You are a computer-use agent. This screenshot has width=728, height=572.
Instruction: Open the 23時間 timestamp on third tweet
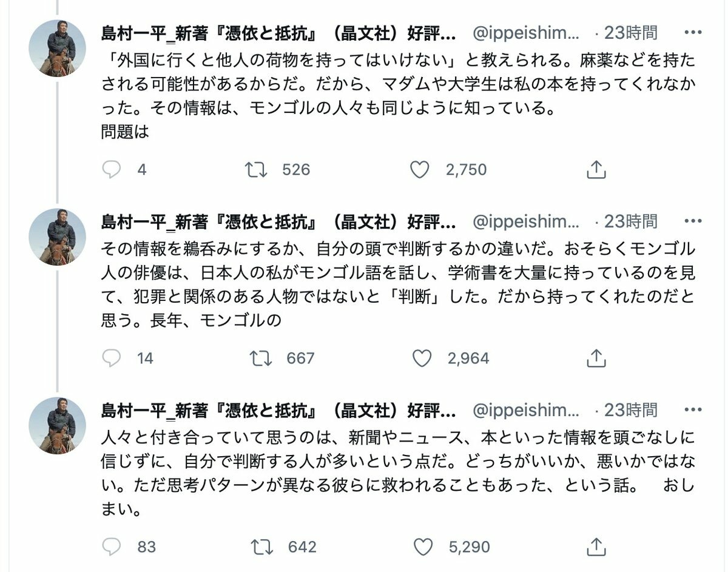coord(630,410)
